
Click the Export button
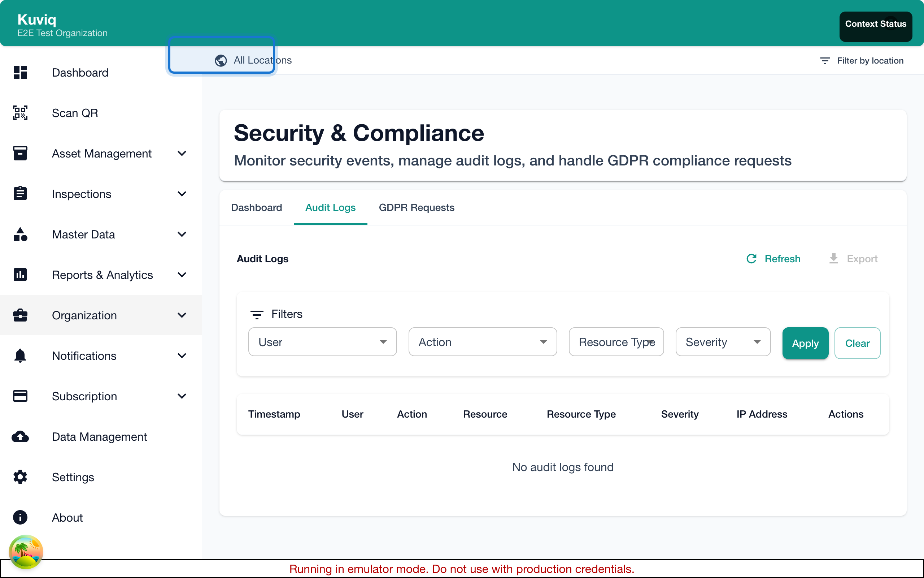point(853,259)
